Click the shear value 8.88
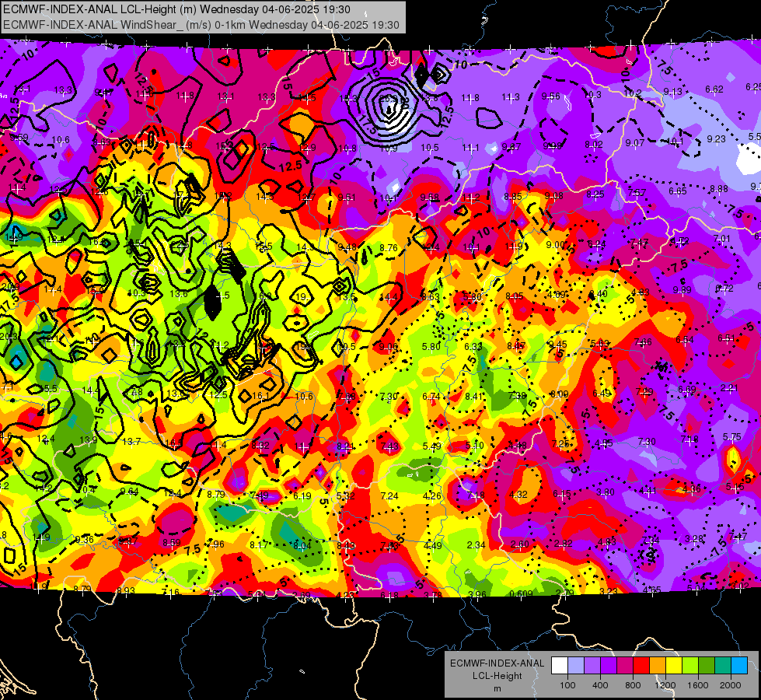 [719, 189]
